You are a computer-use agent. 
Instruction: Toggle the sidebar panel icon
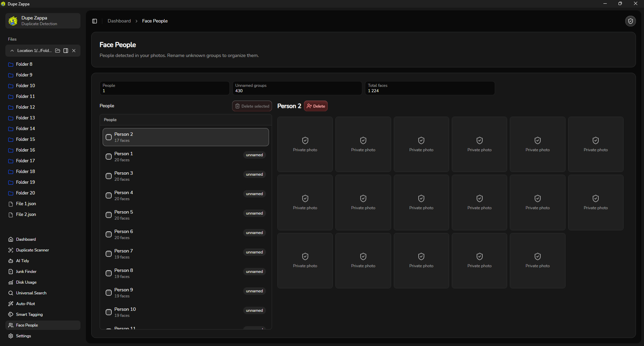point(95,21)
